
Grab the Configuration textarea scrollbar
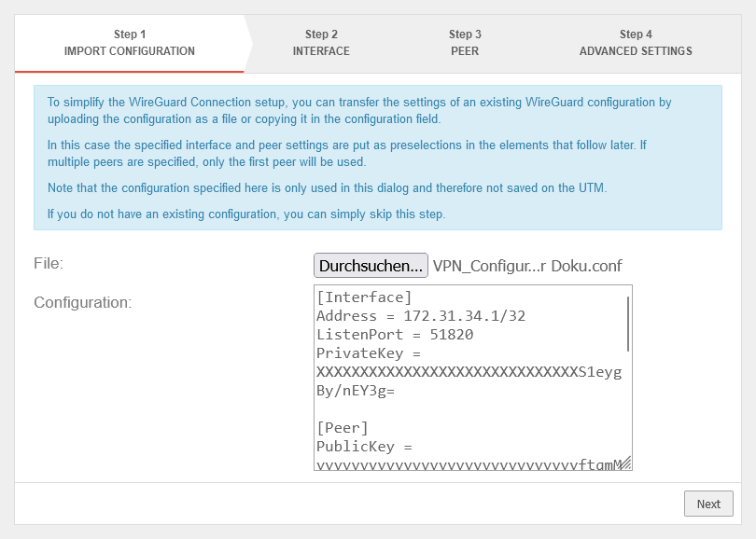pyautogui.click(x=628, y=324)
